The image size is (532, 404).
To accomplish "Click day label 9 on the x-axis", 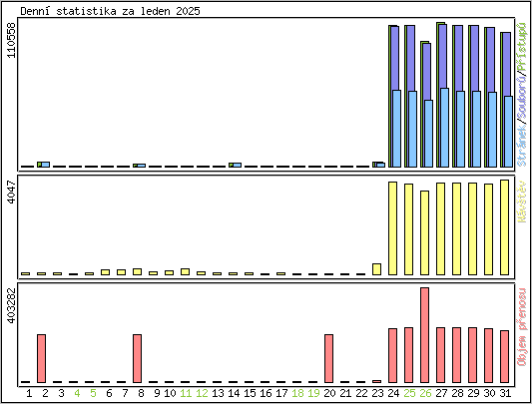I will tap(157, 393).
